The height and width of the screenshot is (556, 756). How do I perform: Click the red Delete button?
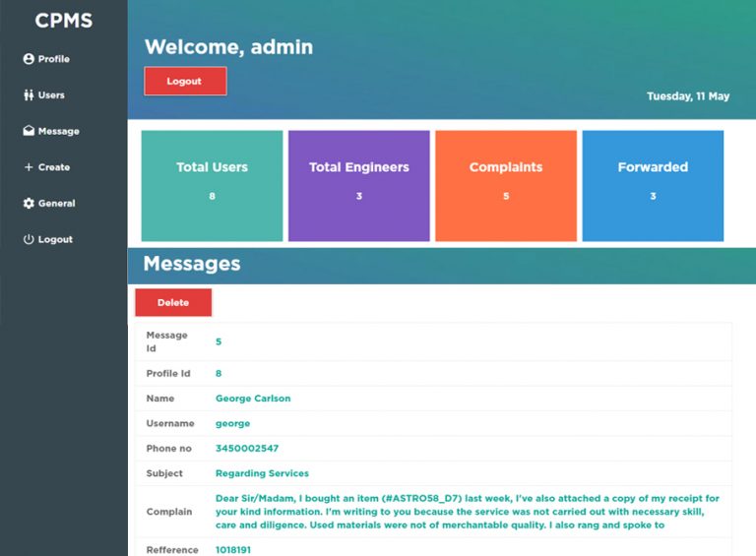[x=173, y=302]
